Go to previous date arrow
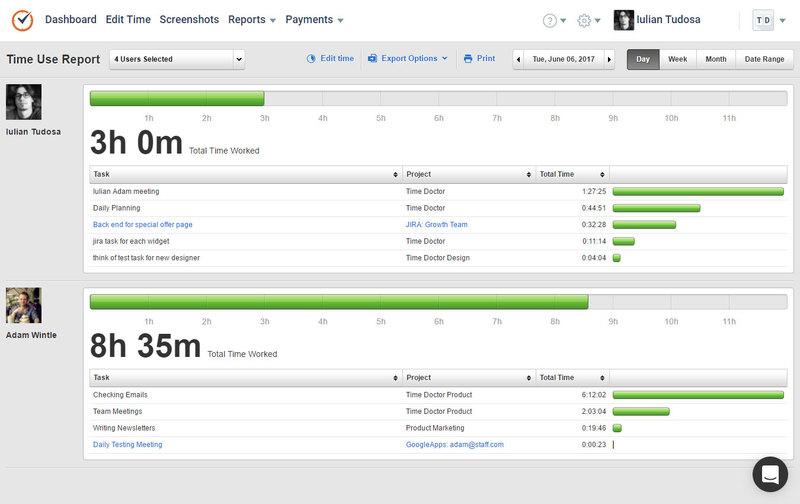800x504 pixels. pyautogui.click(x=518, y=59)
